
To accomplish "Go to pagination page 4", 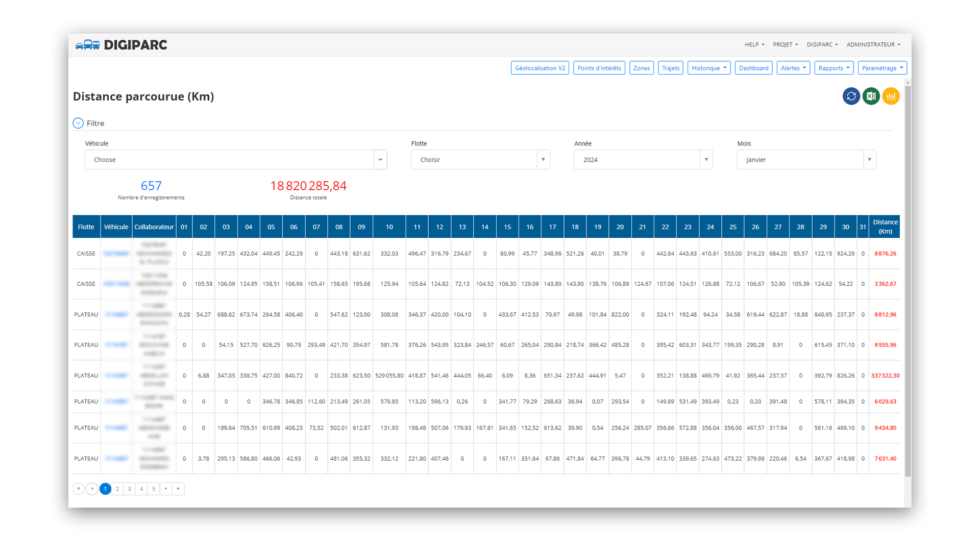I will pyautogui.click(x=141, y=489).
